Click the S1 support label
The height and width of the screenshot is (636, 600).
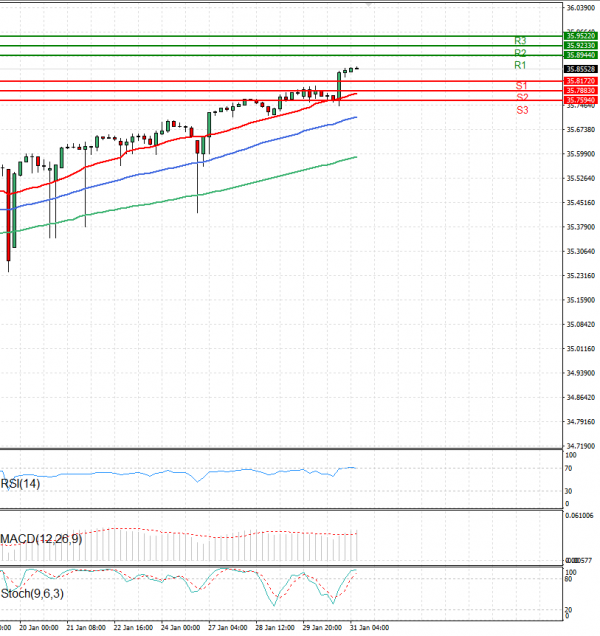(x=521, y=86)
